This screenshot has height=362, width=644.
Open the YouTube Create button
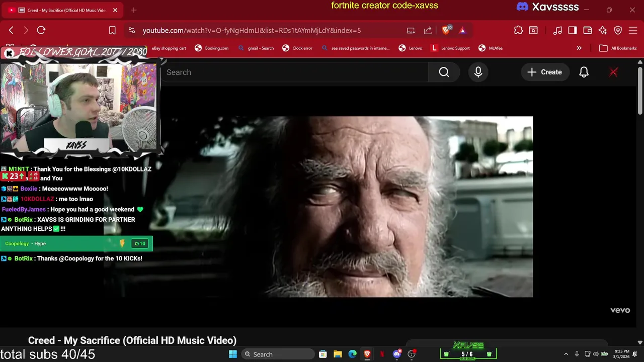click(x=544, y=72)
